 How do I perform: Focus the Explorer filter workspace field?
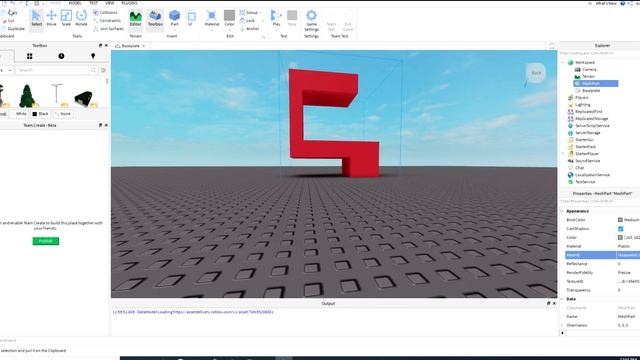pos(599,53)
